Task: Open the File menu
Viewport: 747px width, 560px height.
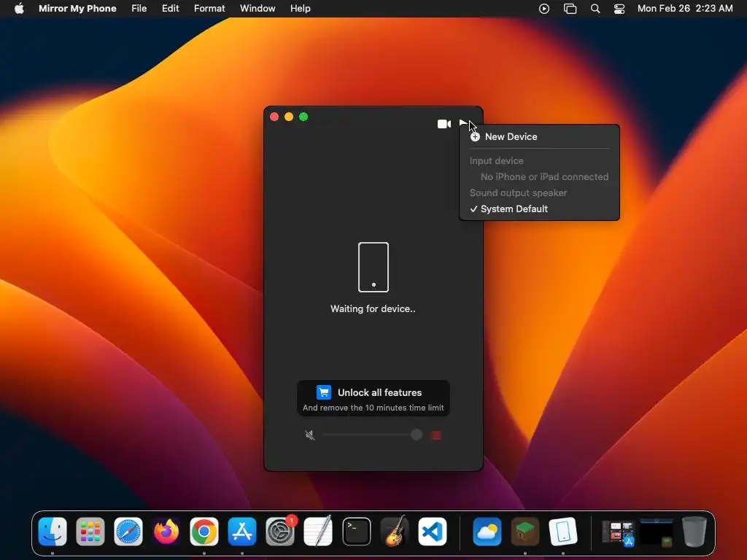Action: coord(139,9)
